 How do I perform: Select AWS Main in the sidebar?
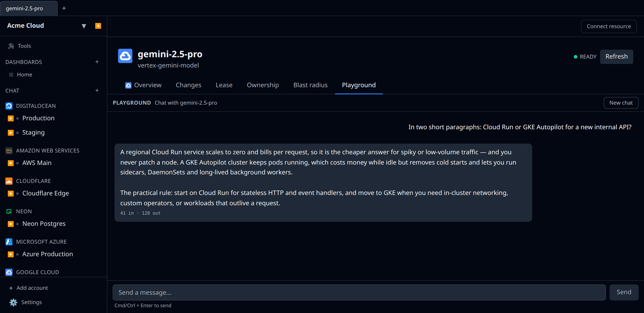(37, 163)
